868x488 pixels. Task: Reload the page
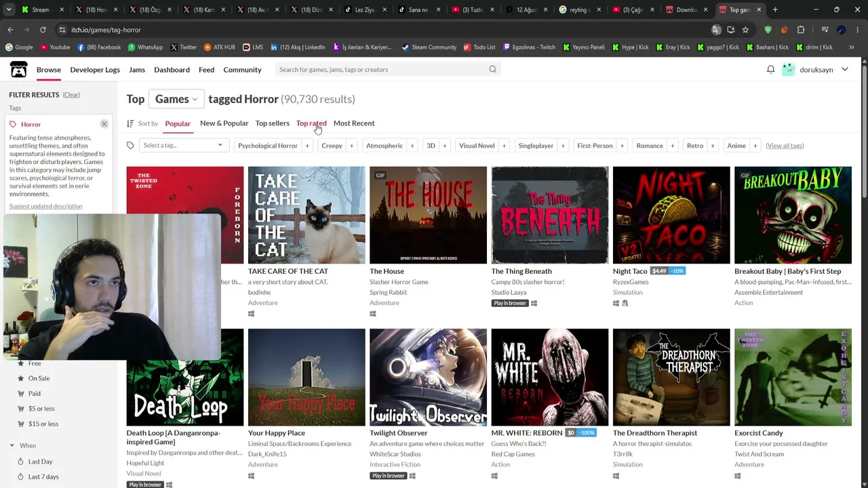coord(43,30)
